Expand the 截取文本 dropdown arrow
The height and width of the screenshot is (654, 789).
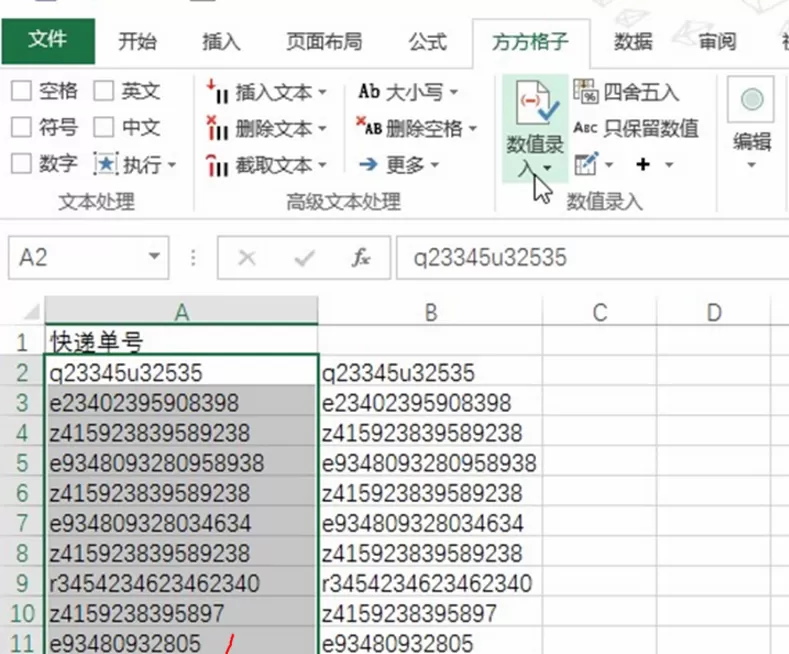tap(322, 165)
